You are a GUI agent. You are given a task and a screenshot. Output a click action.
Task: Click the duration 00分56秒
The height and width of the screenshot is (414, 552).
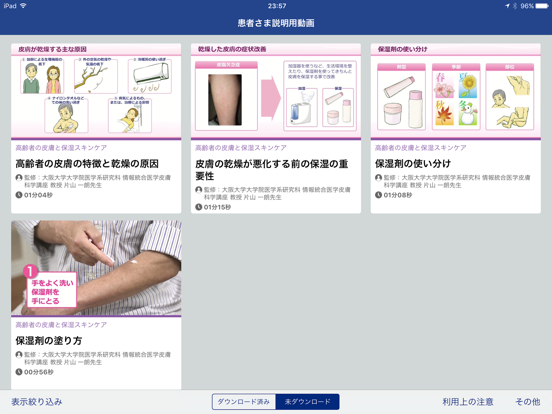pyautogui.click(x=39, y=372)
